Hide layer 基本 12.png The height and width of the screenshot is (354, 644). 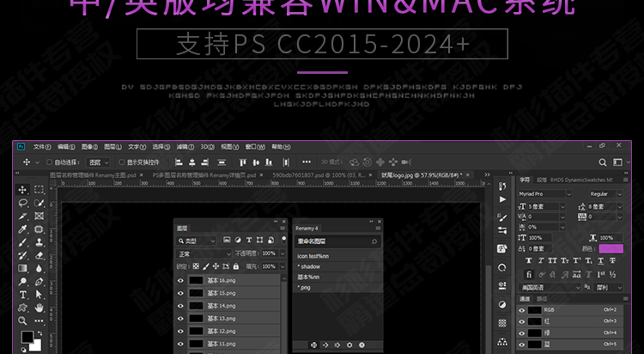180,331
